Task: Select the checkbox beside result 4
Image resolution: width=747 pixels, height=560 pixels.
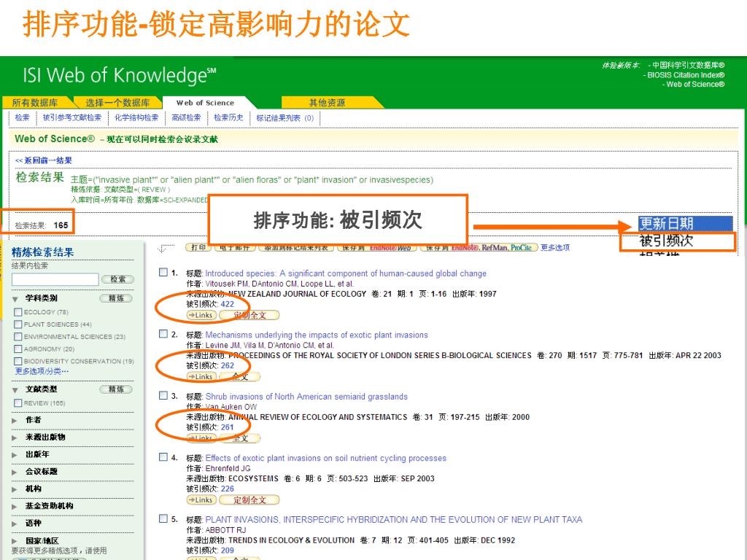Action: click(x=163, y=457)
